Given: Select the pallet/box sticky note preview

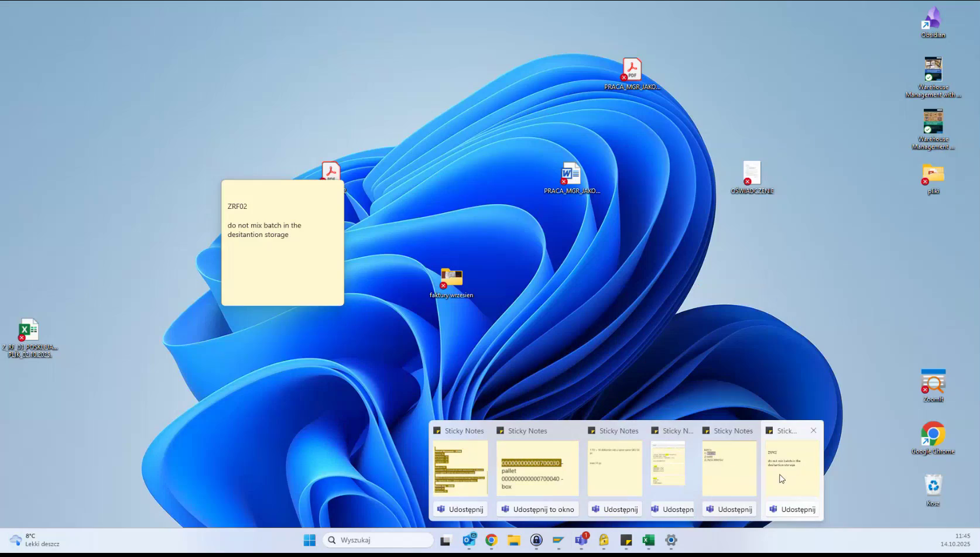Looking at the screenshot, I should pyautogui.click(x=537, y=468).
